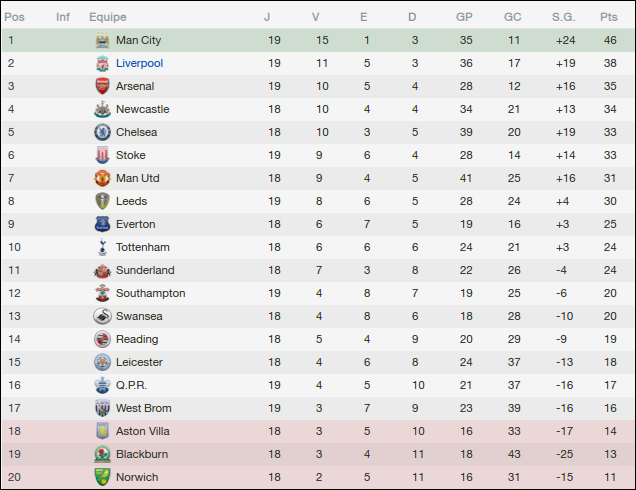Click the Arsenal club badge

[x=101, y=86]
